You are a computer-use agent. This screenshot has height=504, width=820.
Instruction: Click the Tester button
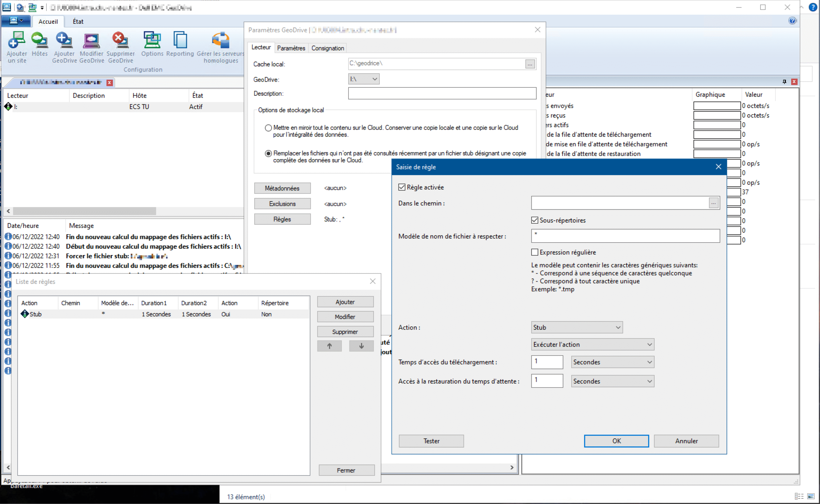click(431, 441)
